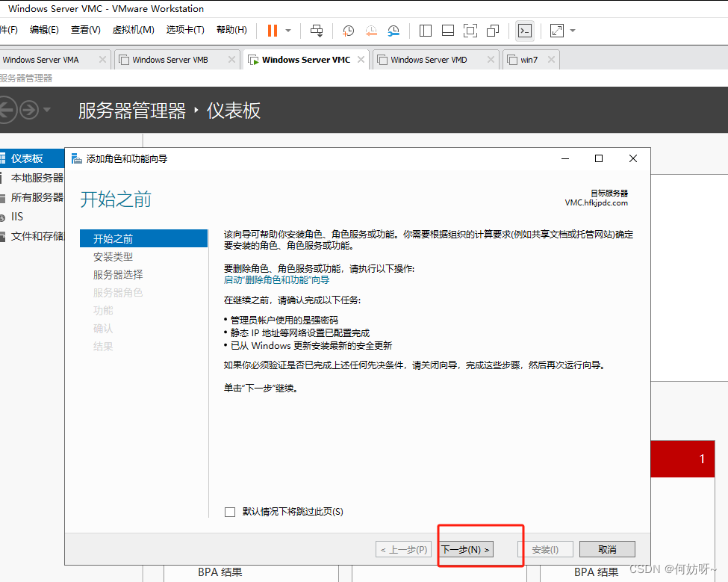The height and width of the screenshot is (582, 728).
Task: Open the snapshot manager icon
Action: (x=393, y=31)
